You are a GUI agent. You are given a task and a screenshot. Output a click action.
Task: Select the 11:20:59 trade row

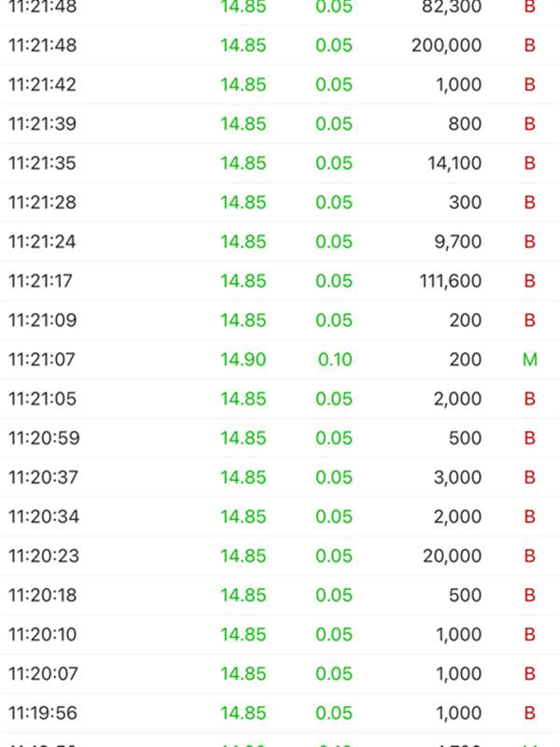(x=280, y=437)
